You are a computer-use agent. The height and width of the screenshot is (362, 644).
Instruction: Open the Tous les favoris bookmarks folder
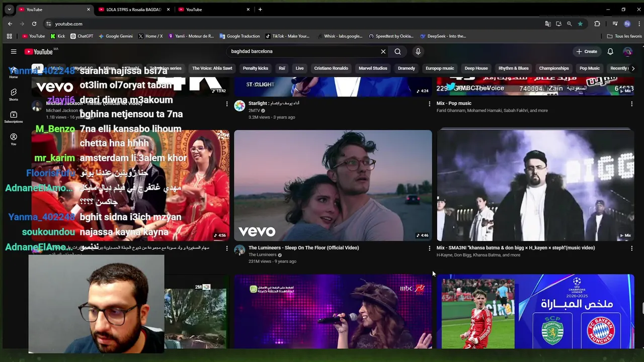point(624,36)
